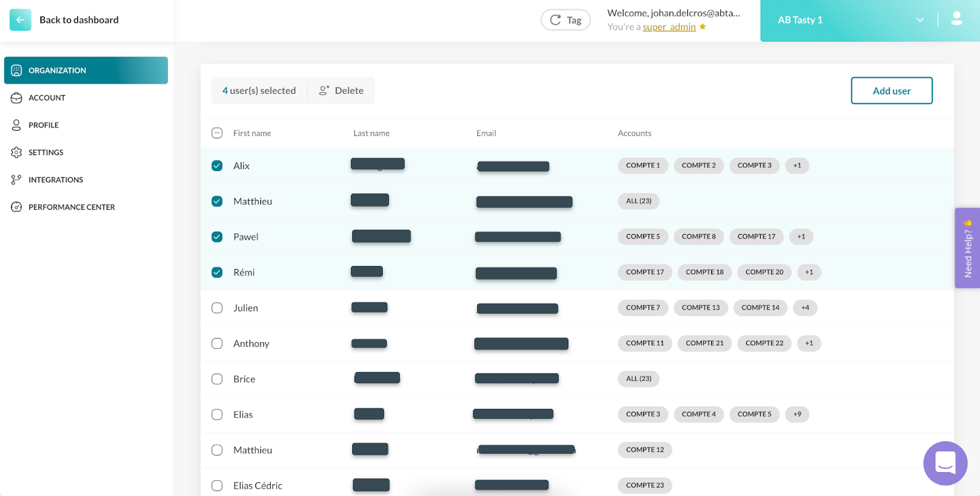Open the chat support bubble
The width and height of the screenshot is (980, 496).
945,464
